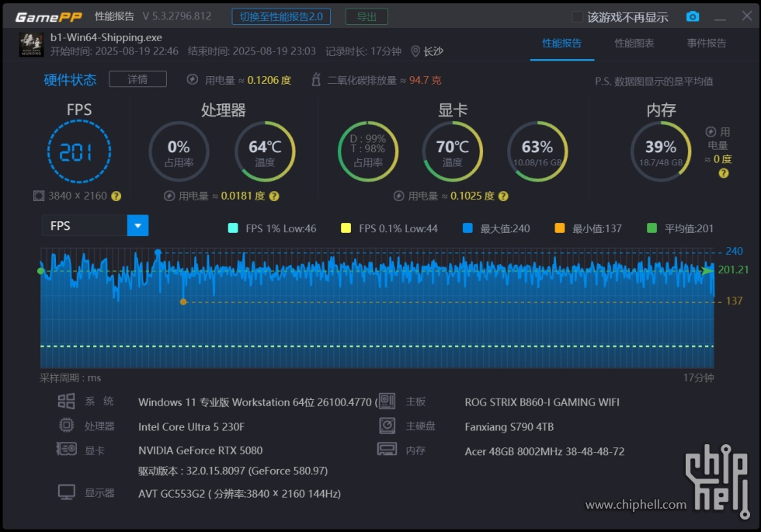
Task: Click the GPU D:99% T:98% usage gauge
Action: (368, 152)
